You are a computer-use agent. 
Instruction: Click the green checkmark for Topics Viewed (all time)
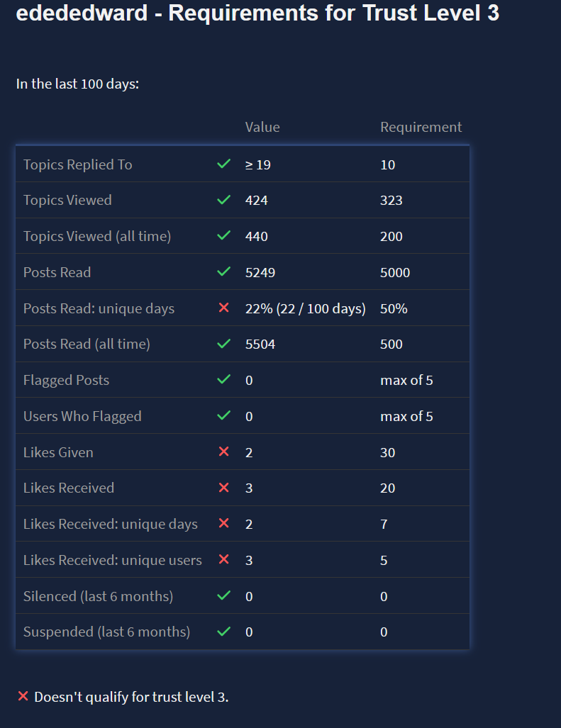click(x=224, y=236)
